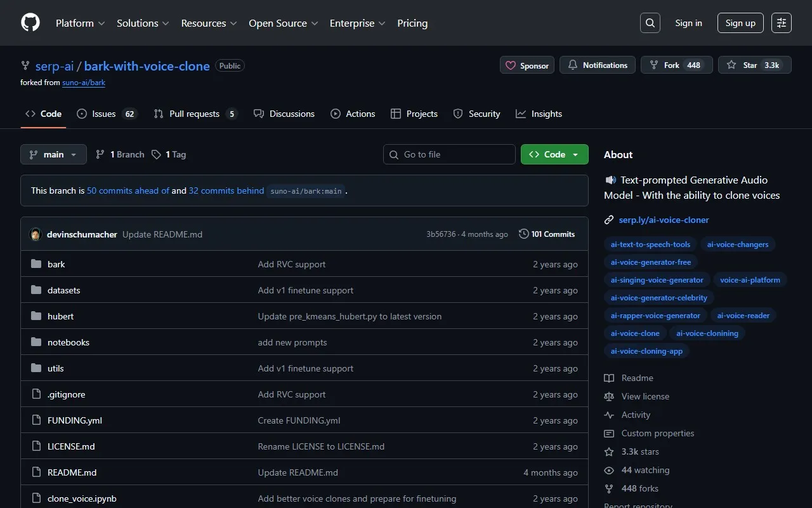Click the bark folder icon
The image size is (812, 508).
click(x=36, y=264)
